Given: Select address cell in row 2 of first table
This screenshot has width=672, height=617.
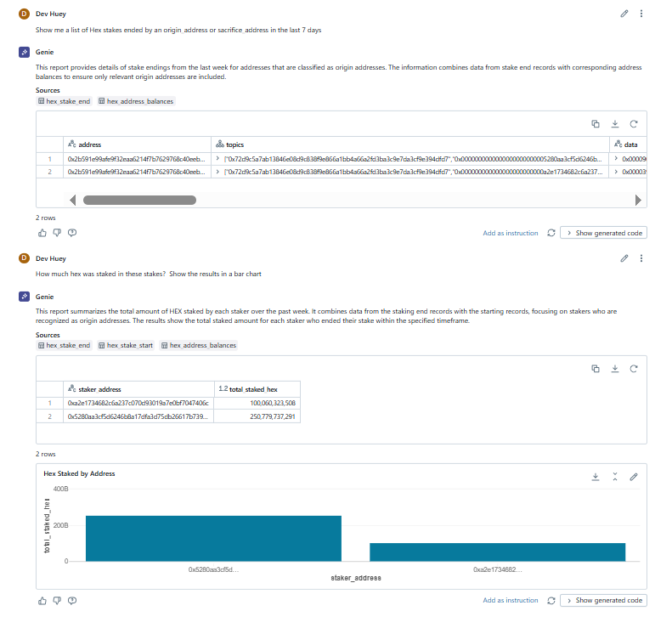Looking at the screenshot, I should coord(137,172).
